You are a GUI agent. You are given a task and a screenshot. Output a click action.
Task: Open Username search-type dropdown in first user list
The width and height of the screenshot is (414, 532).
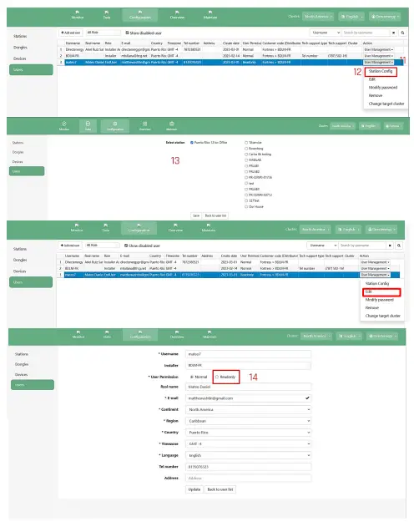point(325,33)
